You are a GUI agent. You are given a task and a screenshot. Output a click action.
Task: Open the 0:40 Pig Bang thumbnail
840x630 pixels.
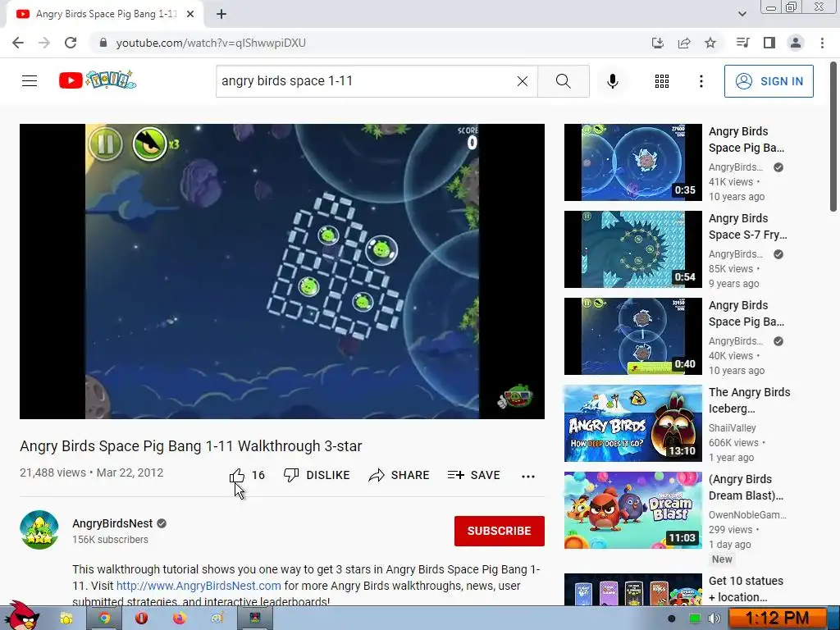click(632, 336)
